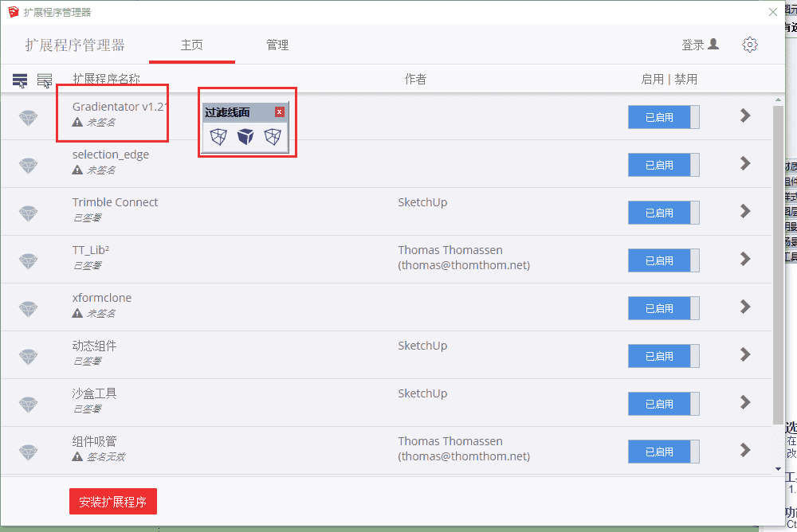The width and height of the screenshot is (797, 532).
Task: Switch to the 管理 tab
Action: coord(277,45)
